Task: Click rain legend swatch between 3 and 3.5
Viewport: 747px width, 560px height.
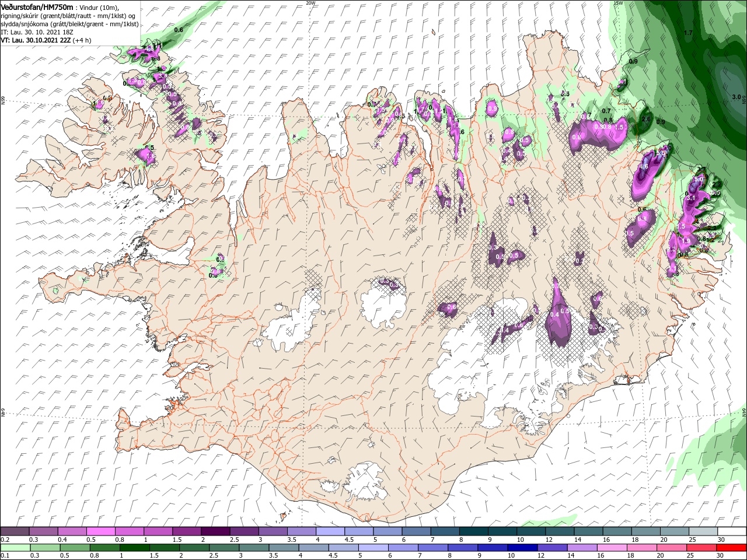Action: click(x=255, y=548)
